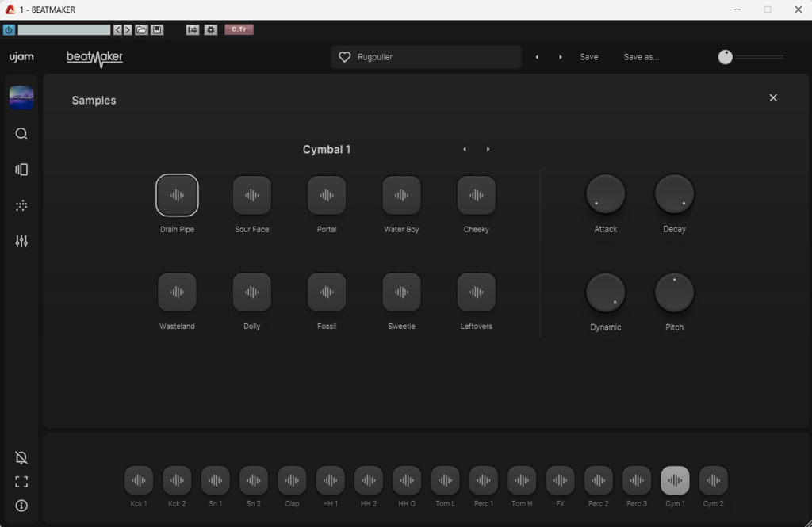Click the Decay knob
This screenshot has width=812, height=527.
click(x=674, y=194)
